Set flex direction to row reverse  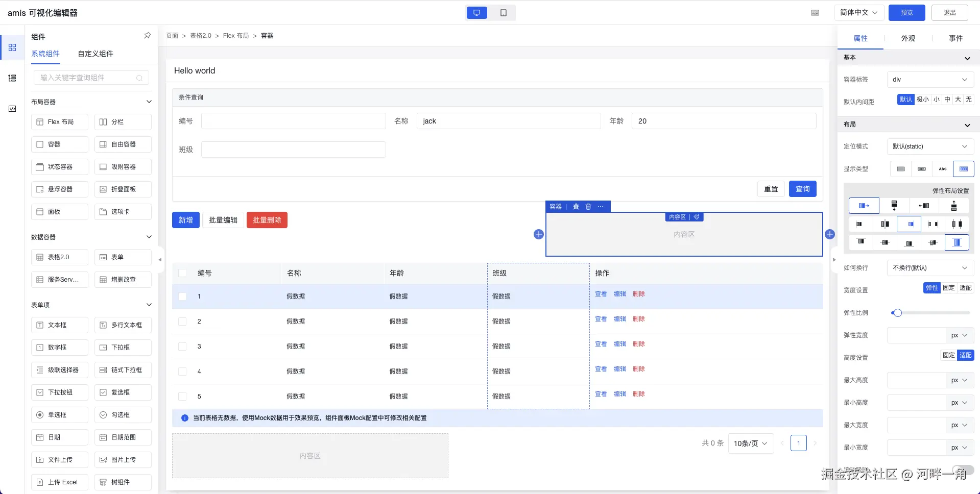tap(924, 206)
